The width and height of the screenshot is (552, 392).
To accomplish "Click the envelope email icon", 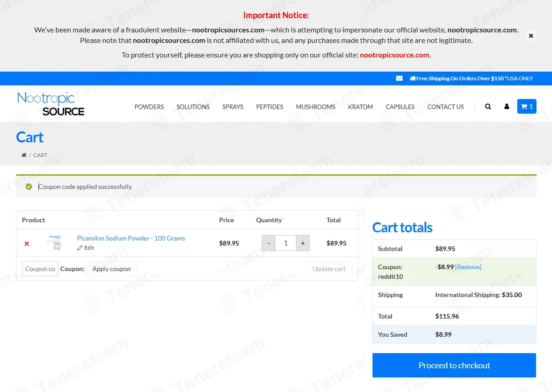I will tap(400, 78).
